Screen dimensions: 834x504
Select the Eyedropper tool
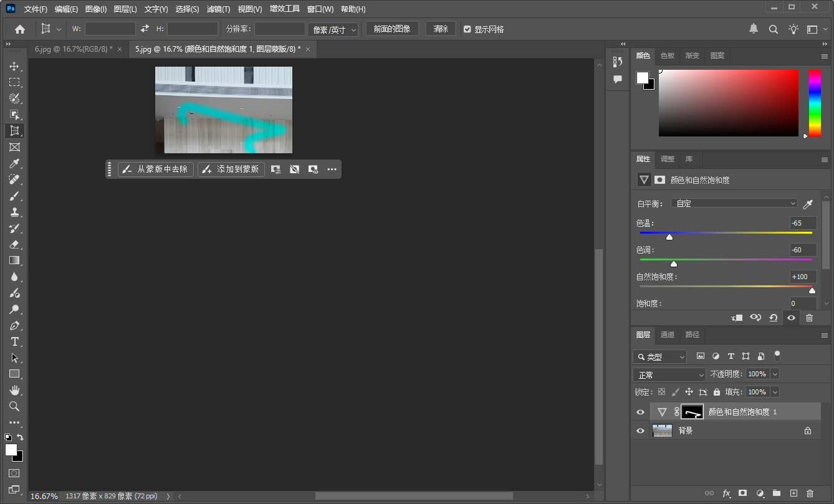(14, 163)
